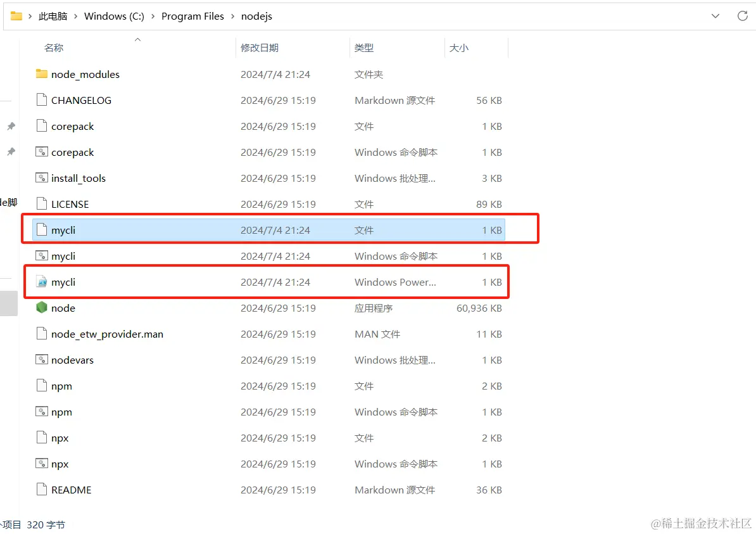Click the npm plain file icon
756x534 pixels.
pos(42,385)
